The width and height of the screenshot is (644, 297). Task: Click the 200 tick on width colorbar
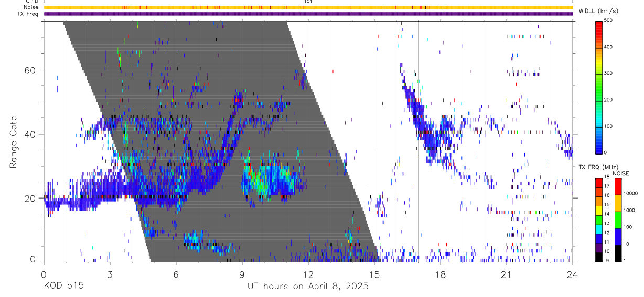coord(609,100)
